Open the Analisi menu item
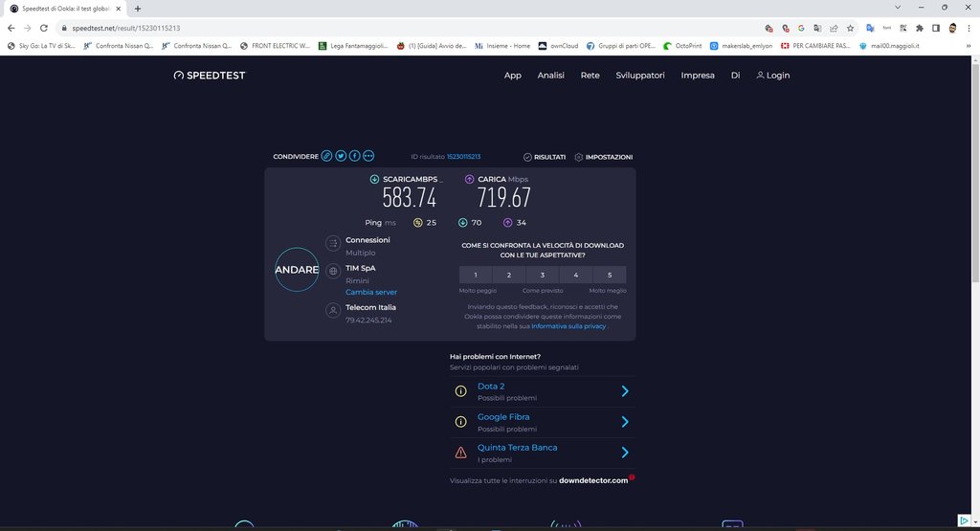Viewport: 980px width, 531px height. [x=550, y=75]
